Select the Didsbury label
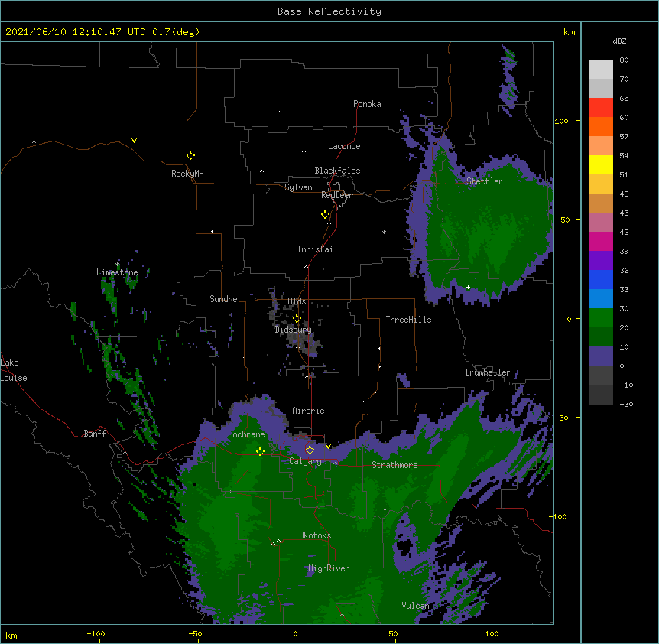Screen dimensions: 659x644 tap(293, 330)
